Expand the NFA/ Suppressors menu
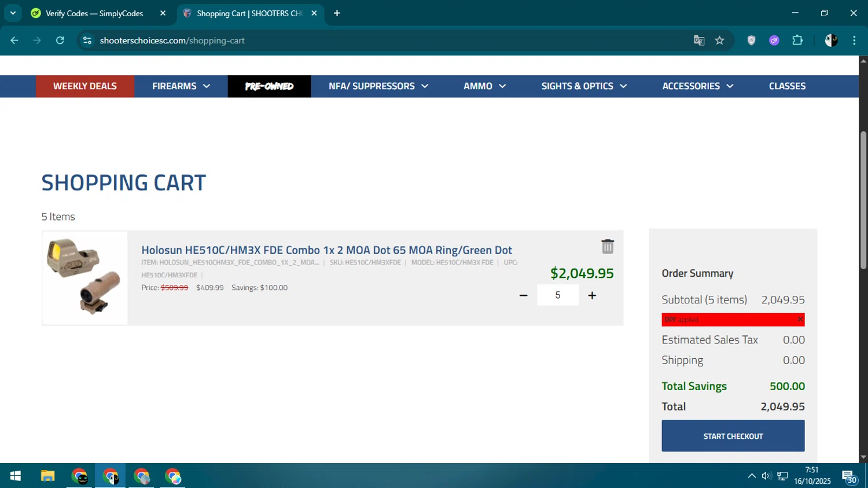This screenshot has width=868, height=488. (378, 86)
